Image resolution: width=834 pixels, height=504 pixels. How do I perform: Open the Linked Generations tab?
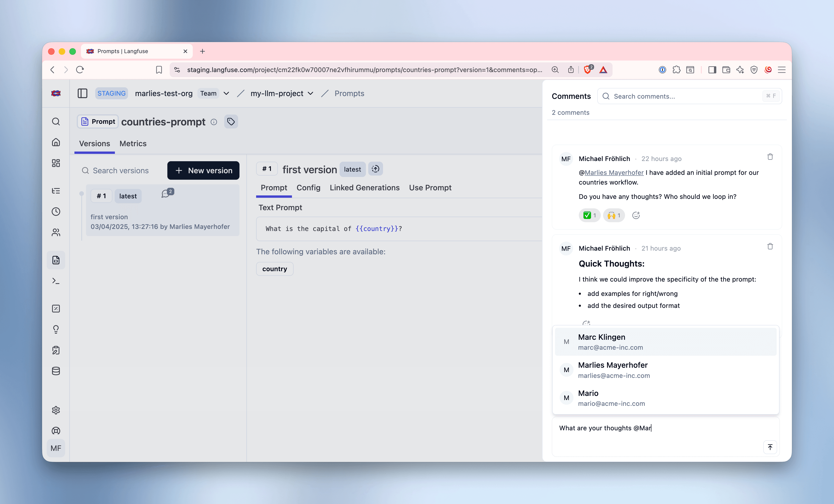coord(365,188)
